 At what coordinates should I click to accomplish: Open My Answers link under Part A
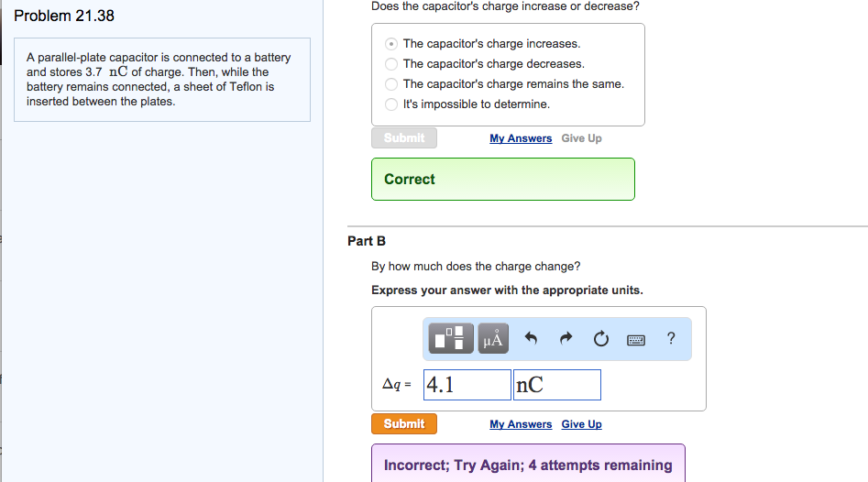click(x=521, y=138)
